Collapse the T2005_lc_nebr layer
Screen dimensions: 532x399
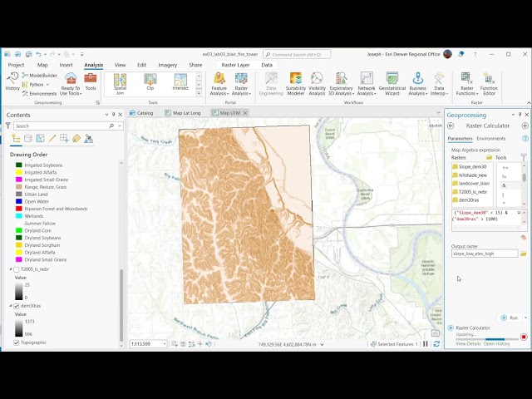tap(11, 269)
